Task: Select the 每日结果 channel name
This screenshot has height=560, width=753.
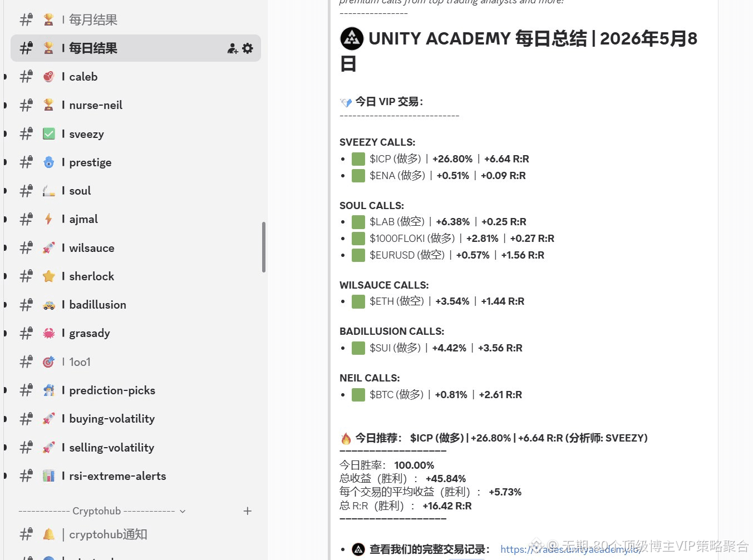Action: click(93, 48)
